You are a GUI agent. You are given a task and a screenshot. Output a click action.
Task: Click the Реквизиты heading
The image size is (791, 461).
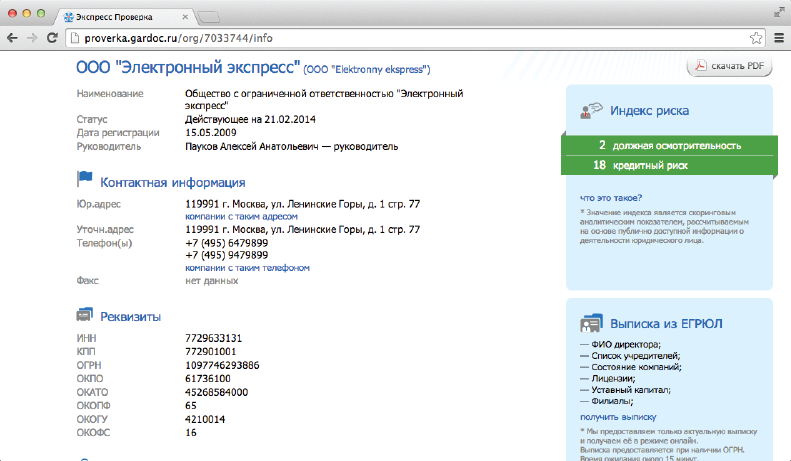(x=130, y=317)
